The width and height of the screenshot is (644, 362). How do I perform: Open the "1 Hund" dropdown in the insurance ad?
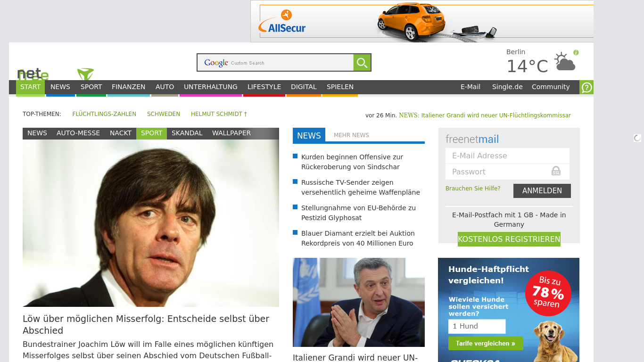[x=477, y=326]
